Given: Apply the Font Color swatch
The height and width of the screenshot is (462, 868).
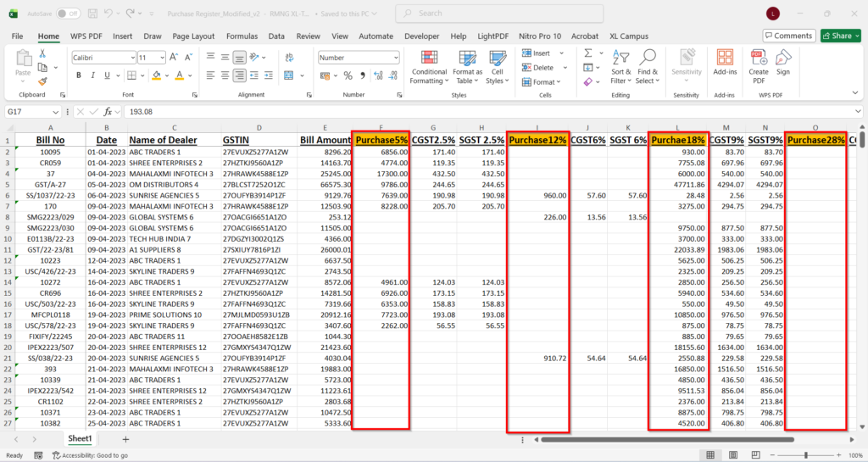Looking at the screenshot, I should coord(180,75).
